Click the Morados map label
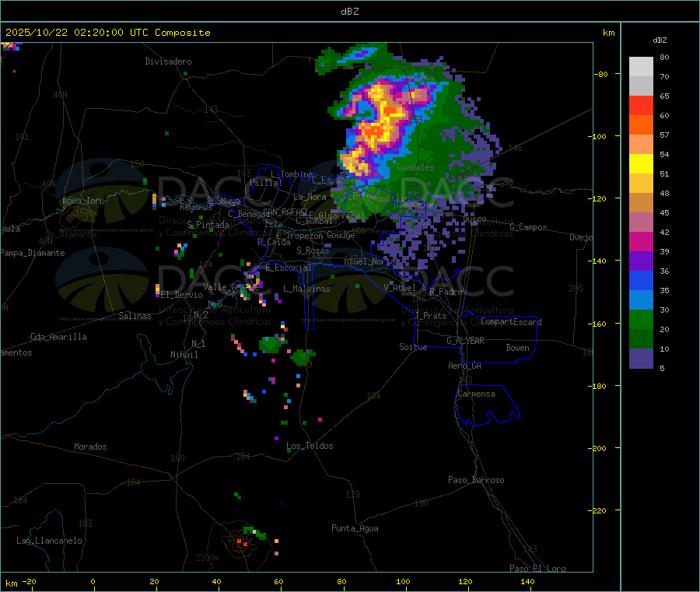 [x=91, y=447]
